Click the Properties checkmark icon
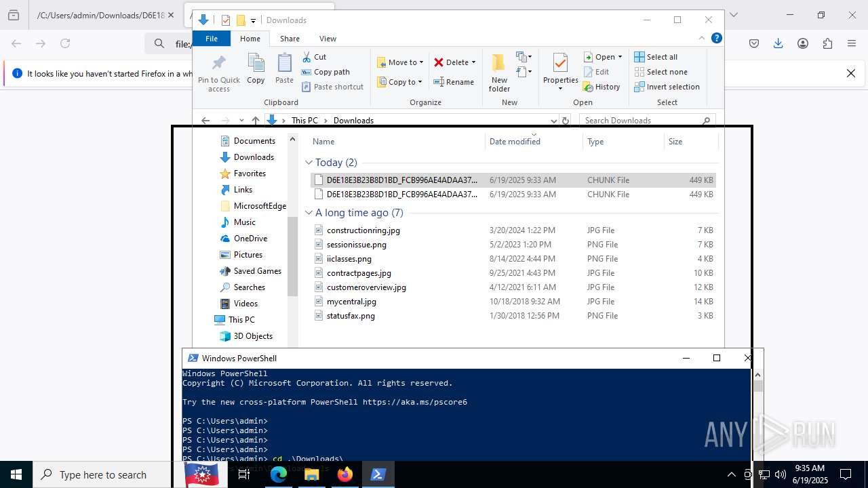 coord(560,63)
